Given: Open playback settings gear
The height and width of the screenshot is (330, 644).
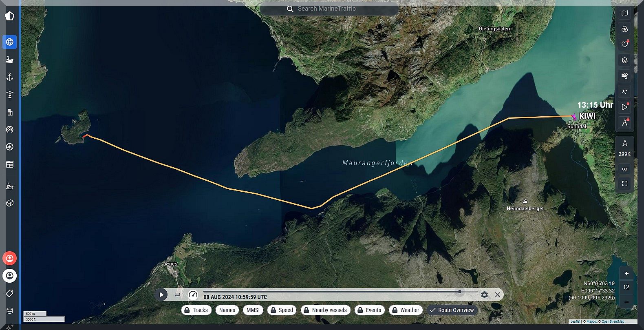Looking at the screenshot, I should pyautogui.click(x=484, y=295).
